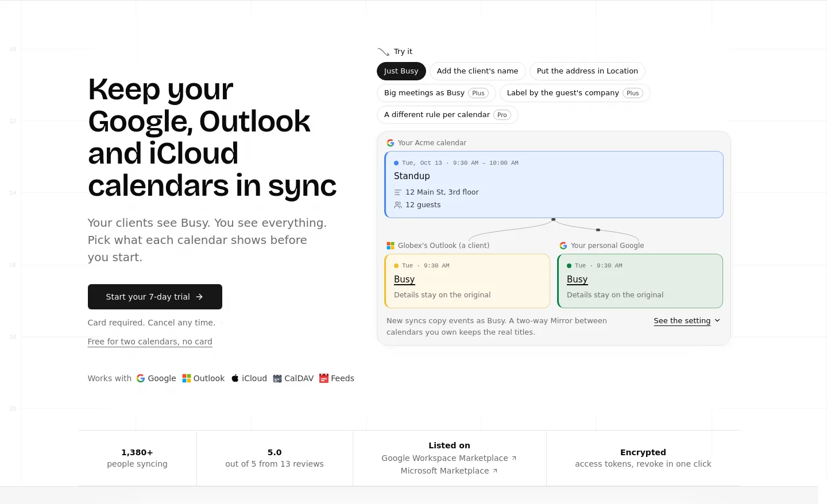Screen dimensions: 827x504
Task: Click 'out of 5 from 13 reviews' text
Action: [275, 464]
